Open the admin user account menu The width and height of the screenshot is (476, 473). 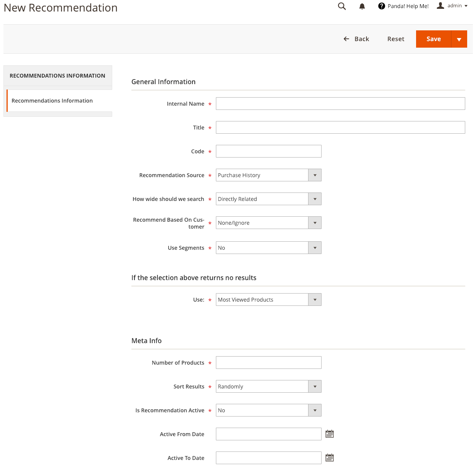coord(452,6)
